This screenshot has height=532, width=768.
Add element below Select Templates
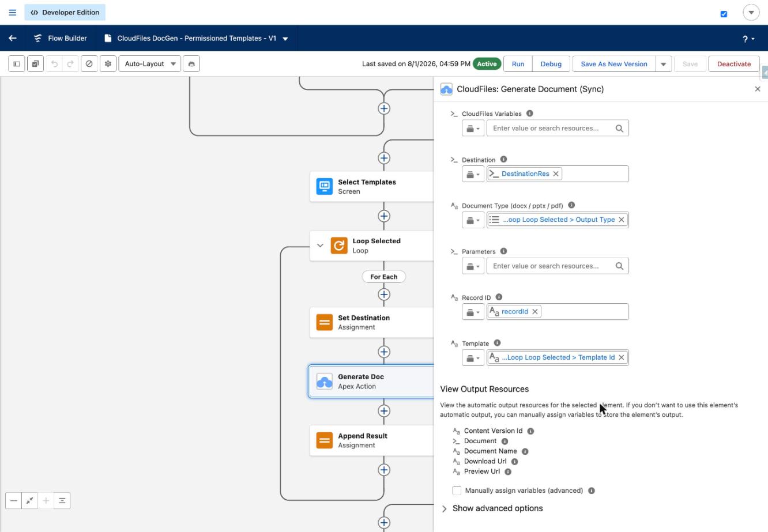(384, 216)
